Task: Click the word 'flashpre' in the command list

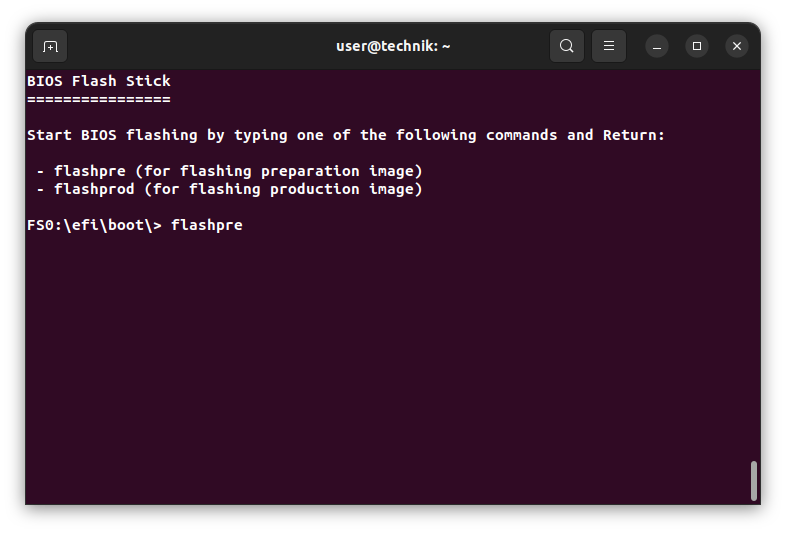Action: [x=90, y=171]
